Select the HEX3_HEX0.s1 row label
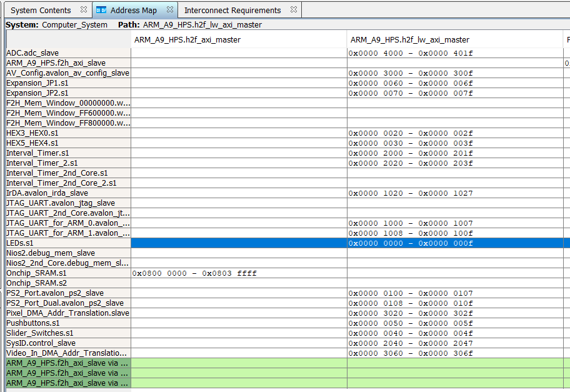This screenshot has height=392, width=570. [32, 133]
